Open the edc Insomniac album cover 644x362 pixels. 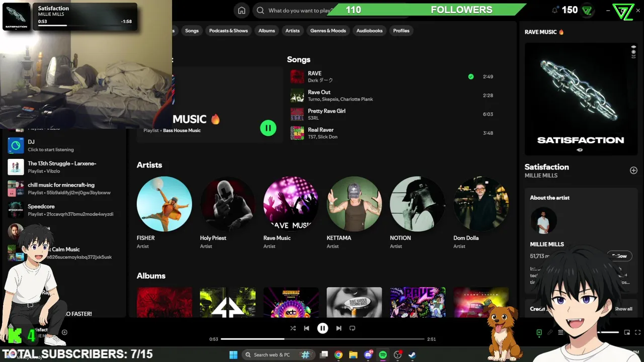click(291, 302)
